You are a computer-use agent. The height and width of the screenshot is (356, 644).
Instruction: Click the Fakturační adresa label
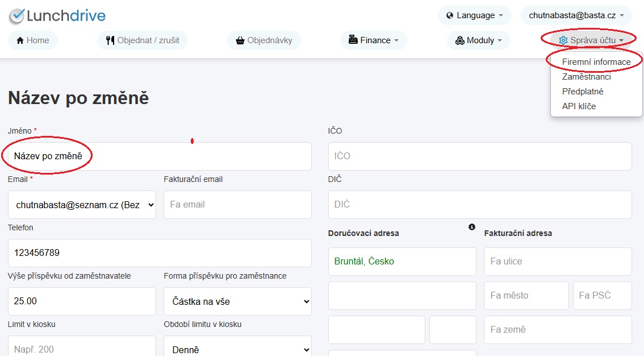click(x=518, y=233)
